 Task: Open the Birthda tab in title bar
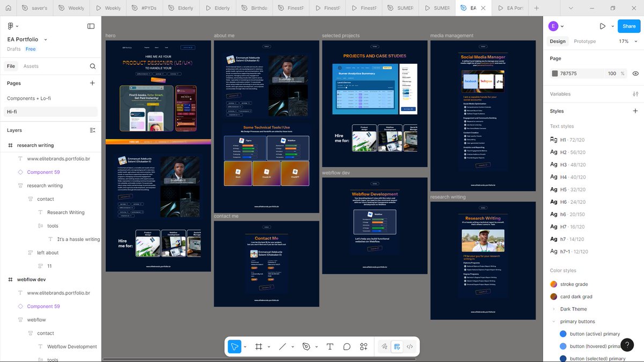[x=254, y=8]
